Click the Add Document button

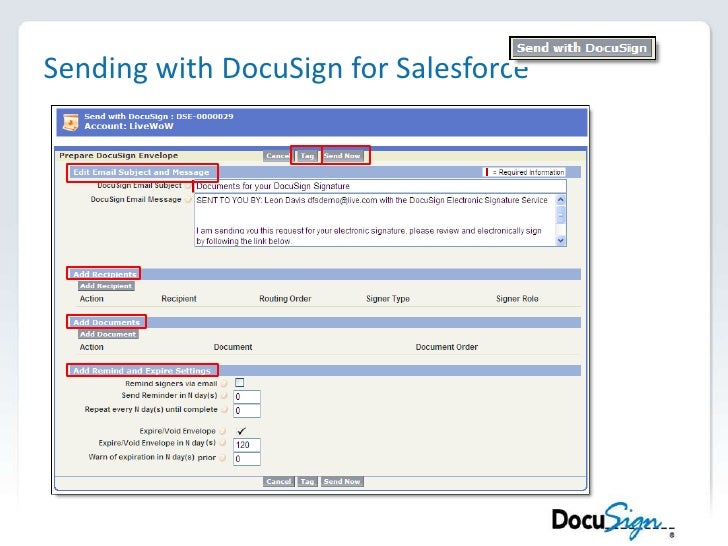108,334
